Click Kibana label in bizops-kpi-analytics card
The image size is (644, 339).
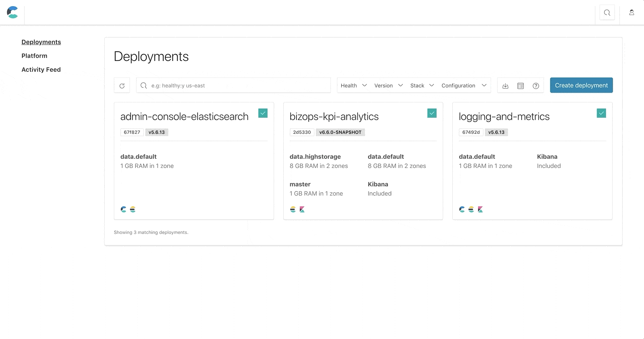pos(378,184)
